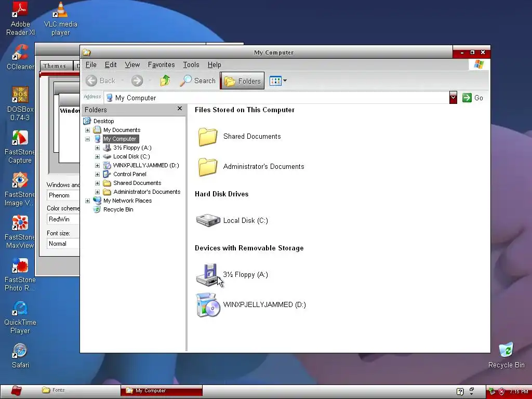
Task: Select Control Panel in folder tree
Action: point(129,174)
